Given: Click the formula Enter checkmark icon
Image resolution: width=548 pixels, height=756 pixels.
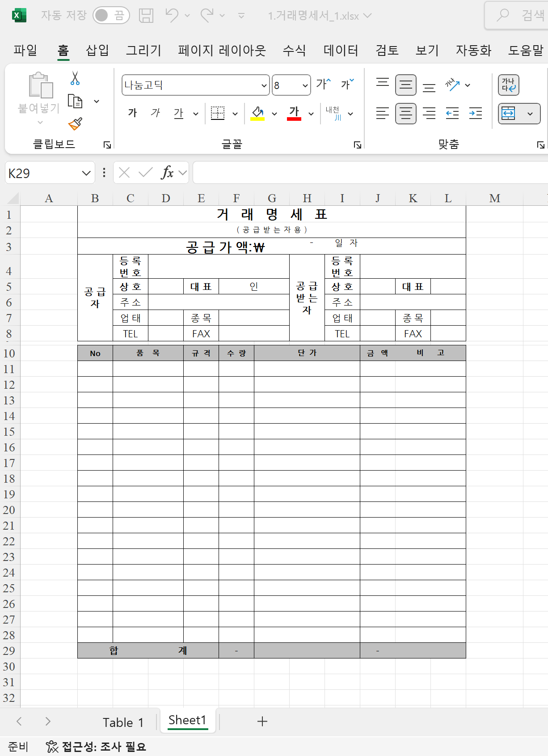Looking at the screenshot, I should pyautogui.click(x=145, y=173).
